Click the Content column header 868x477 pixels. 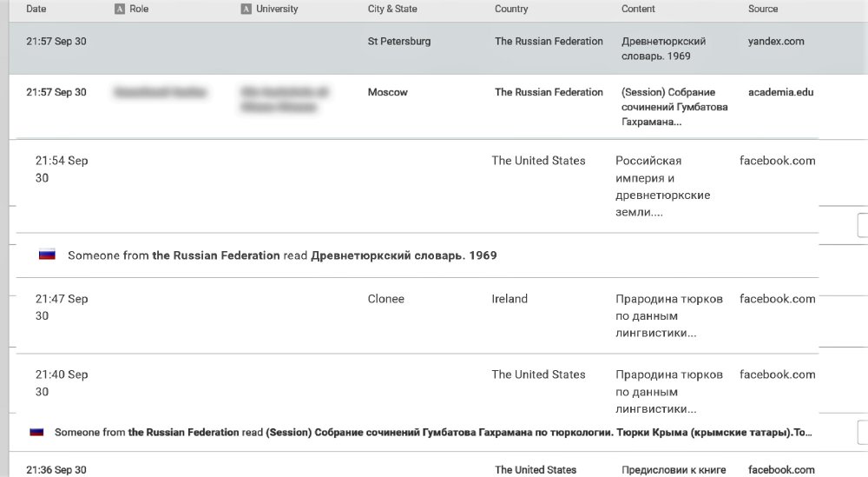[x=638, y=10]
